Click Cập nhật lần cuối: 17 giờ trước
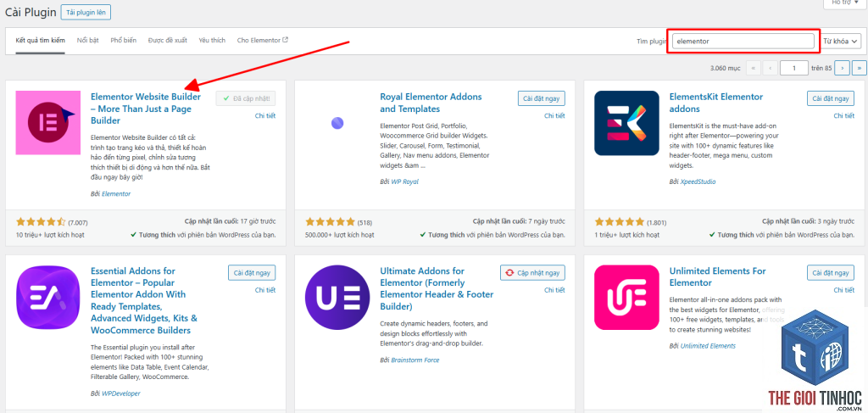Viewport: 868px width, 413px height. (230, 221)
